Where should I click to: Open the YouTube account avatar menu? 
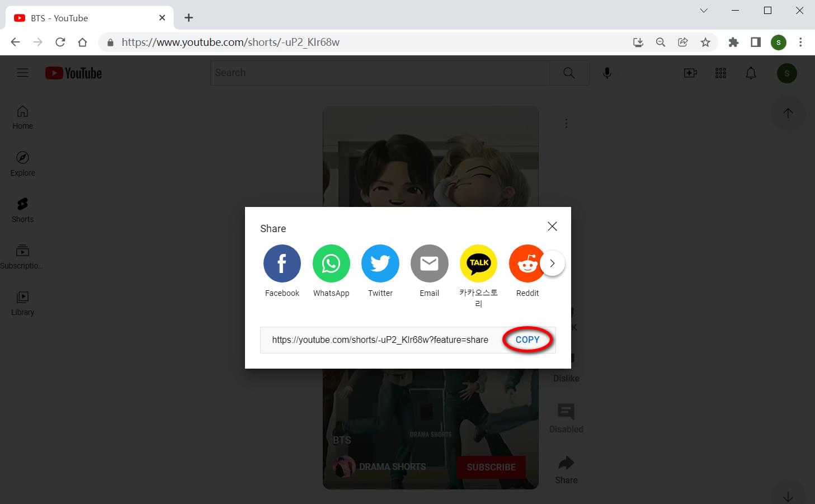click(787, 73)
